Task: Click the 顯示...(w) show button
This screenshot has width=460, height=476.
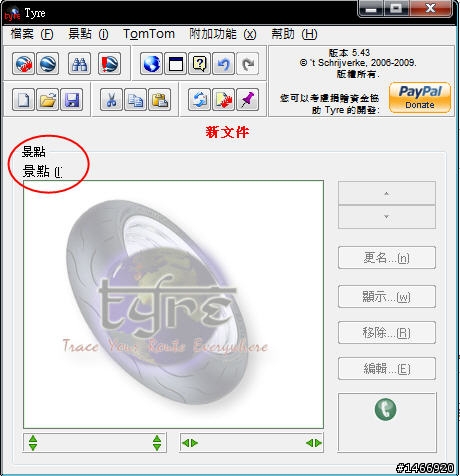Action: point(387,296)
